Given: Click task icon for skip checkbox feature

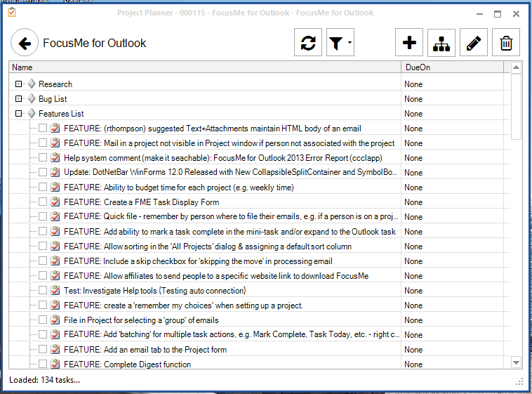Looking at the screenshot, I should tap(55, 261).
